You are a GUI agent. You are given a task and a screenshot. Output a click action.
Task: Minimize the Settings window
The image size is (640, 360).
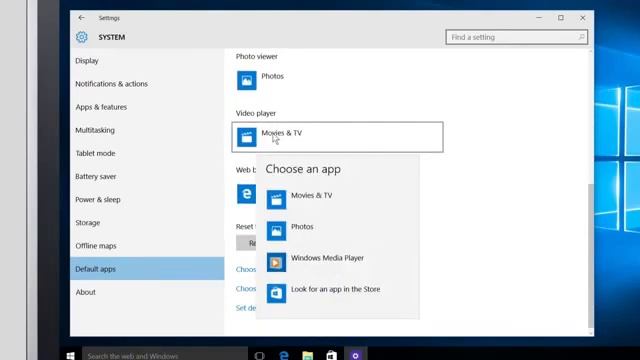click(539, 18)
